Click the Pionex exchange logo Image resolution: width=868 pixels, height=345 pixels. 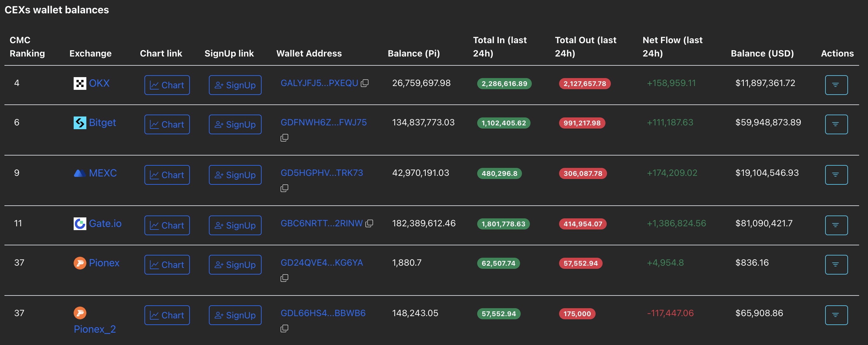pyautogui.click(x=80, y=263)
